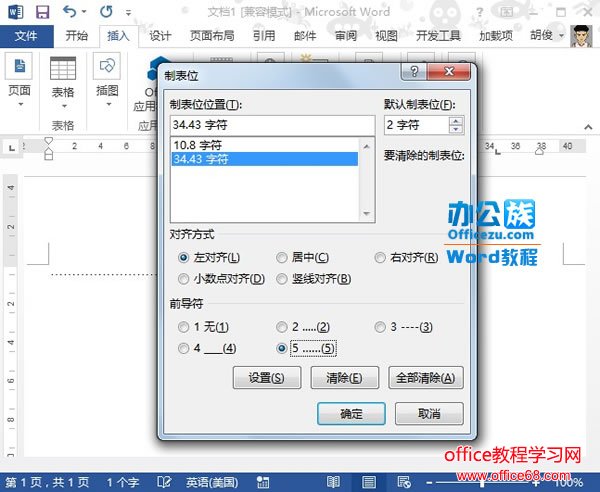
Task: Open the Quick Access Toolbar customize arrow
Action: point(129,13)
